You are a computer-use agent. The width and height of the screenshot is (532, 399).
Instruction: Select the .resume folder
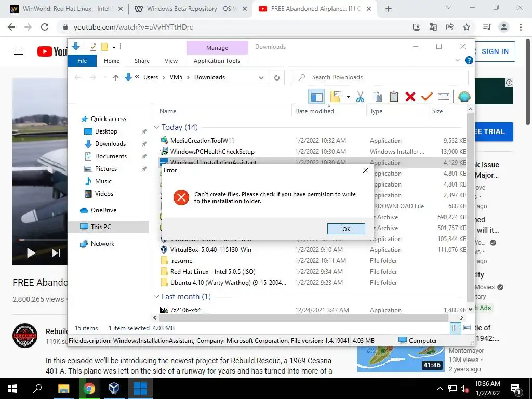pos(181,261)
